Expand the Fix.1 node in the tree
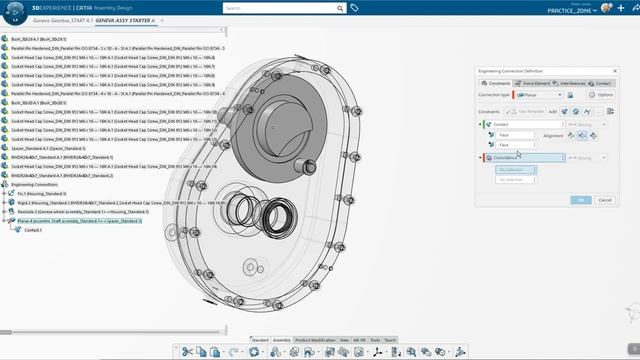Image resolution: width=640 pixels, height=360 pixels. pos(4,193)
